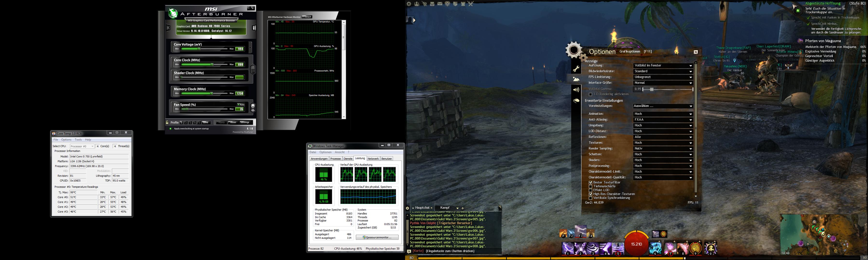Toggle Afterburner clock Link button
The width and height of the screenshot is (868, 260).
(x=253, y=69)
